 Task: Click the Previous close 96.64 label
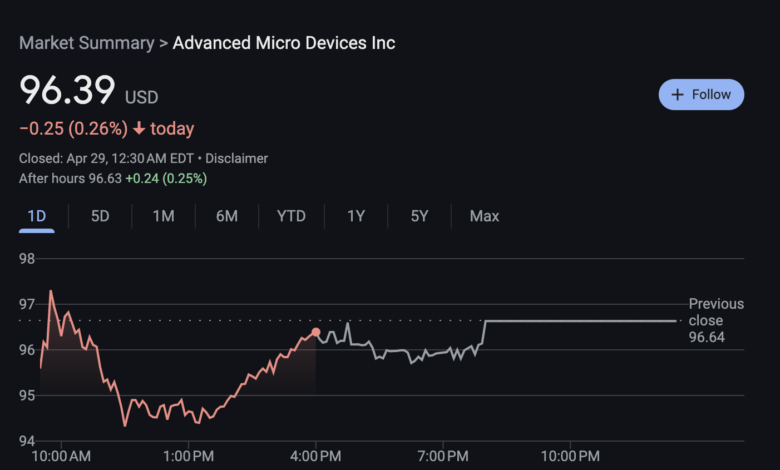tap(716, 320)
